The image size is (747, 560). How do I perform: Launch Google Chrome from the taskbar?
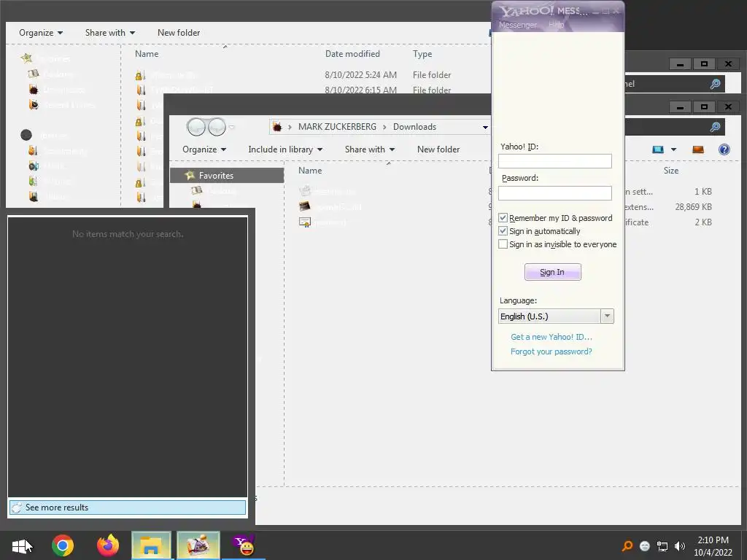(x=63, y=545)
